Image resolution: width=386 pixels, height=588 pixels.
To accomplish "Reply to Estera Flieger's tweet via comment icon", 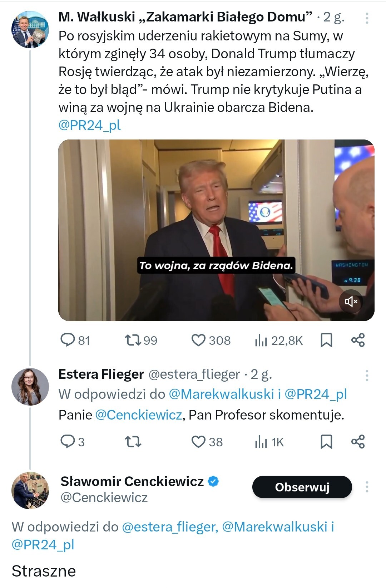I will [x=68, y=442].
